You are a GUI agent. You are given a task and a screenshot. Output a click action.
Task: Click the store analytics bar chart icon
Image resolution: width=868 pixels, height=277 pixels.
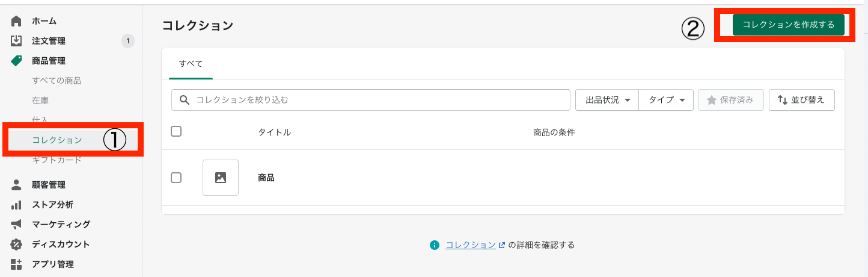click(16, 205)
